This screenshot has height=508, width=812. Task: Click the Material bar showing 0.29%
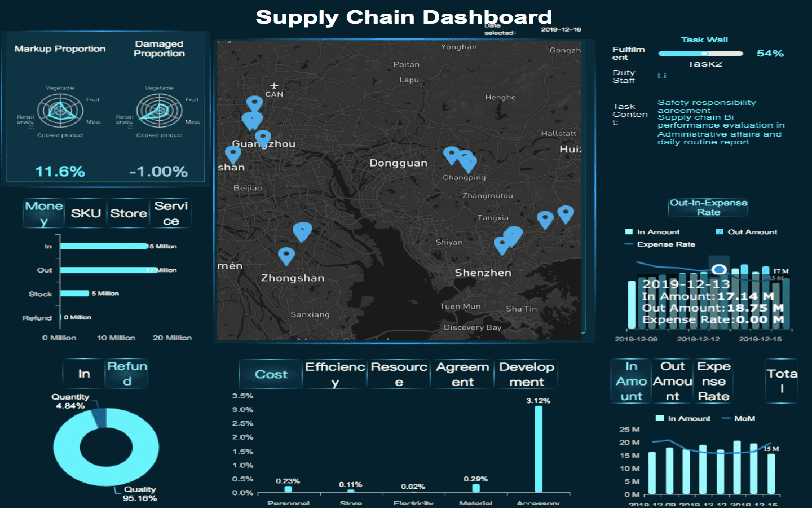(476, 488)
